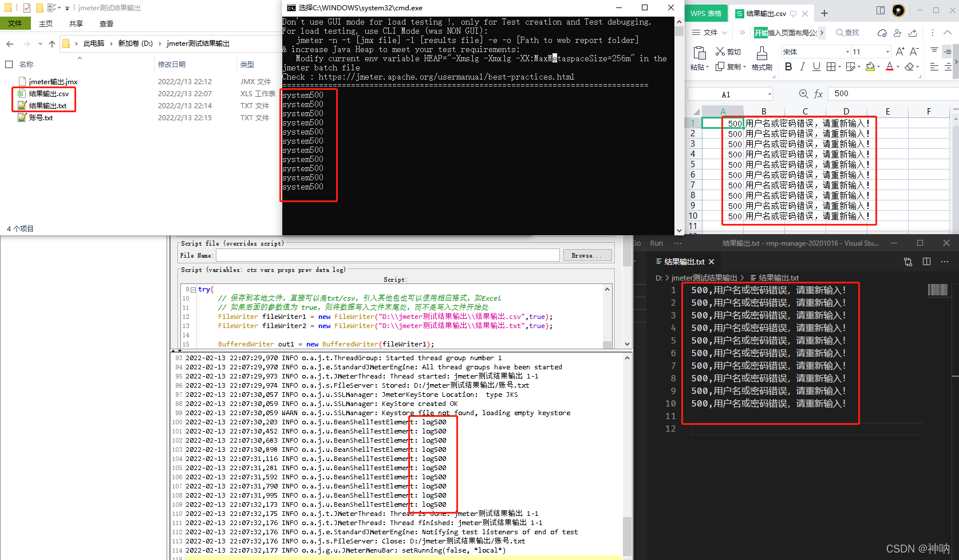Image resolution: width=959 pixels, height=560 pixels.
Task: Open the fill color dropdown arrow
Action: 878,67
